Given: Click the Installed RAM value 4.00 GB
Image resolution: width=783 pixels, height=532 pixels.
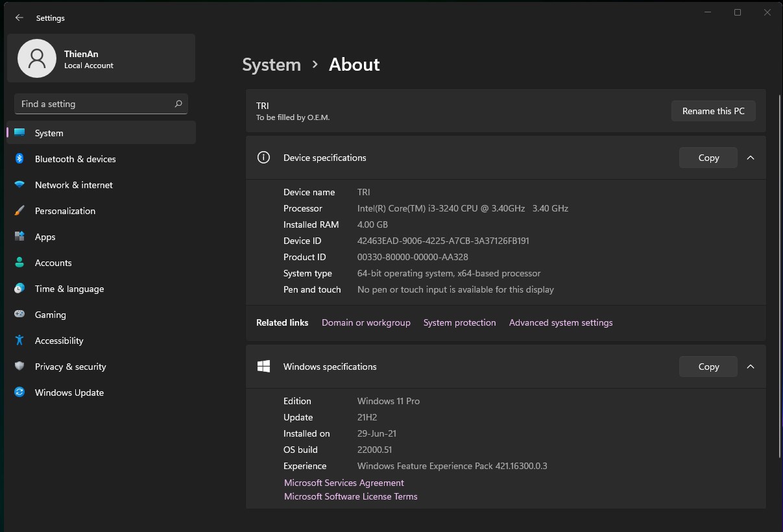Looking at the screenshot, I should [x=372, y=224].
